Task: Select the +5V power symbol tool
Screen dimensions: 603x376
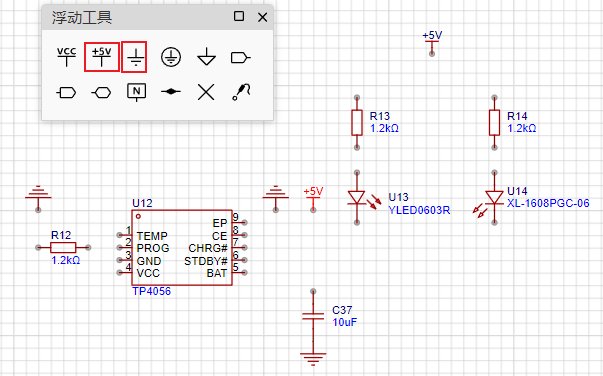Action: pos(102,57)
